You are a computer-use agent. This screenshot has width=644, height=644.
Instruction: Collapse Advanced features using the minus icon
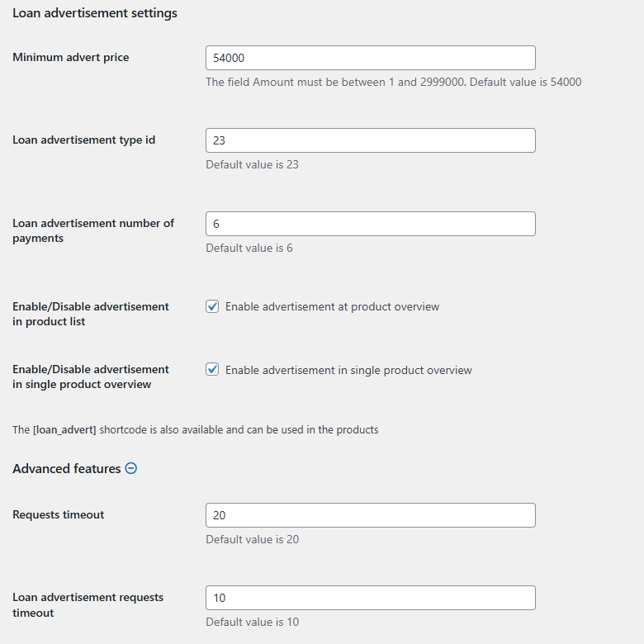(x=130, y=468)
